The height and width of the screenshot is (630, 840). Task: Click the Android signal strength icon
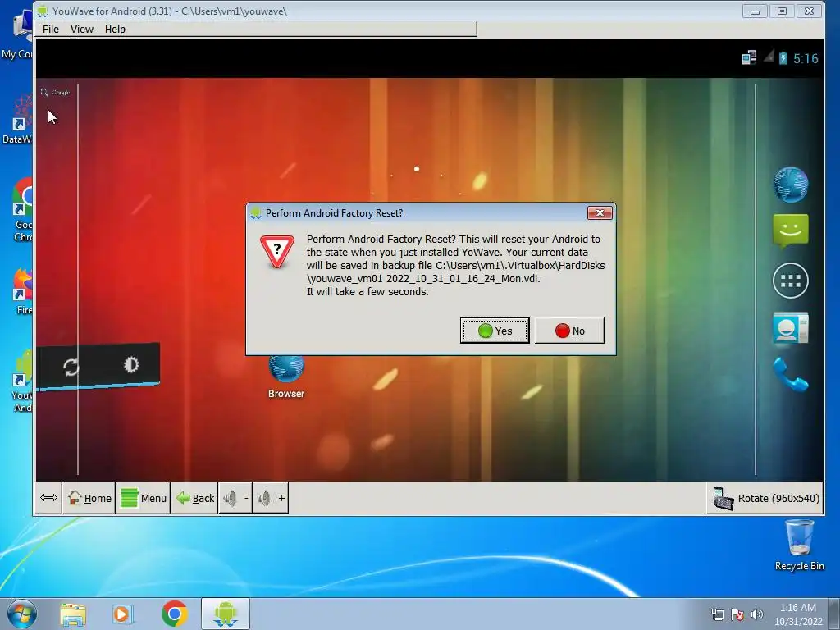(769, 56)
